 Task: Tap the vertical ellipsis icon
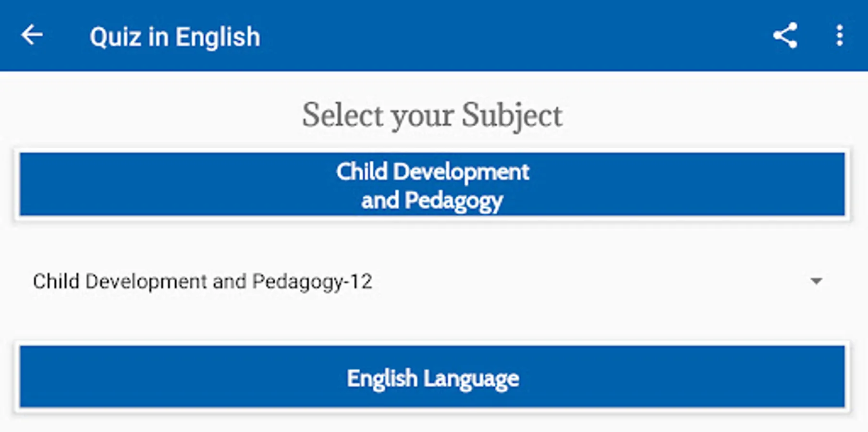[839, 36]
